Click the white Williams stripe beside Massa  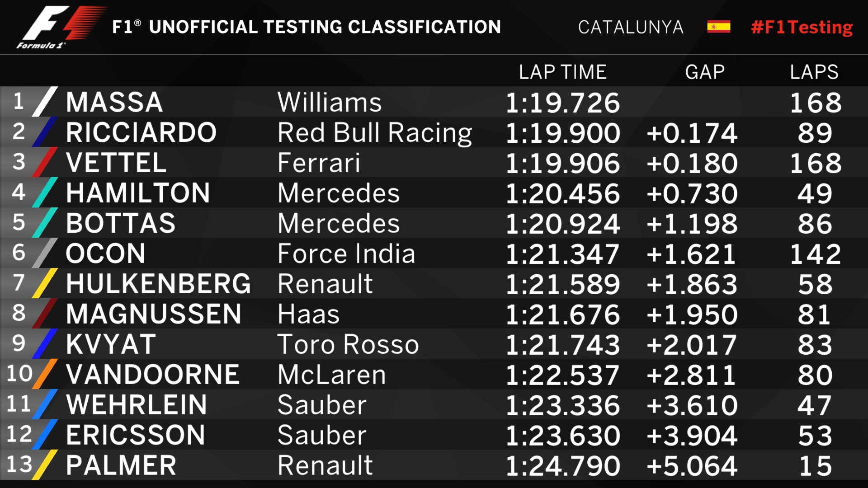(x=45, y=102)
